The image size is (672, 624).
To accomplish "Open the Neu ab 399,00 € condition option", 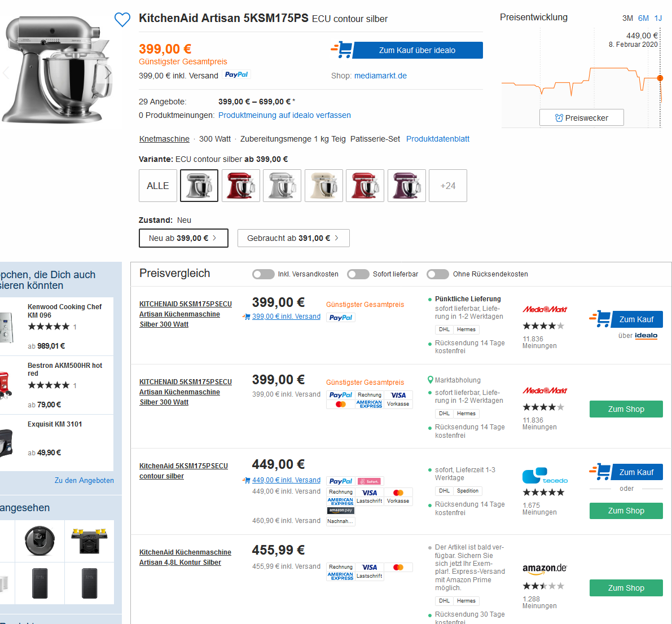I will pos(183,238).
